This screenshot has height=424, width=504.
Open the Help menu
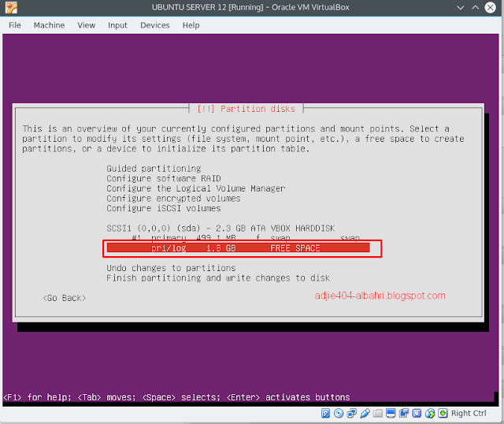(191, 25)
